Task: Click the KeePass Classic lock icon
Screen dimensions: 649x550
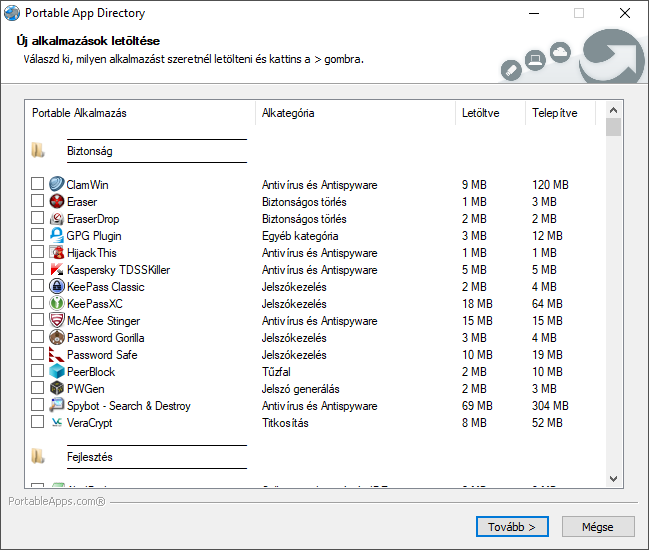Action: point(57,286)
